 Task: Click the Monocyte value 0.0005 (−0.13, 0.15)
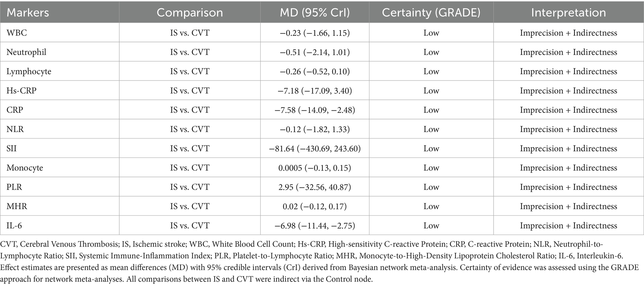[x=315, y=168]
